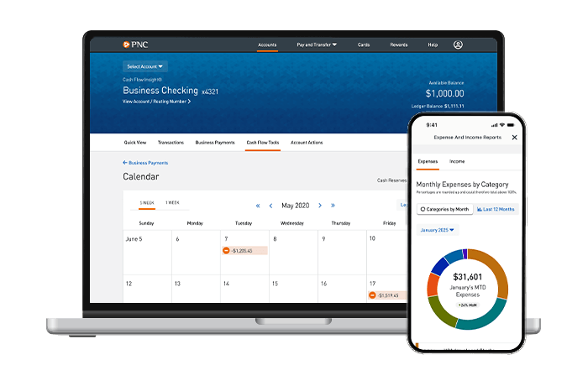The width and height of the screenshot is (588, 386).
Task: Click the phone battery status icon
Action: tap(511, 125)
